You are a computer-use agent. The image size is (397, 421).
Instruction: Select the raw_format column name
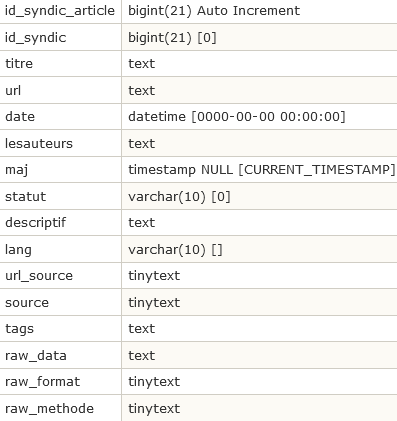click(x=43, y=382)
